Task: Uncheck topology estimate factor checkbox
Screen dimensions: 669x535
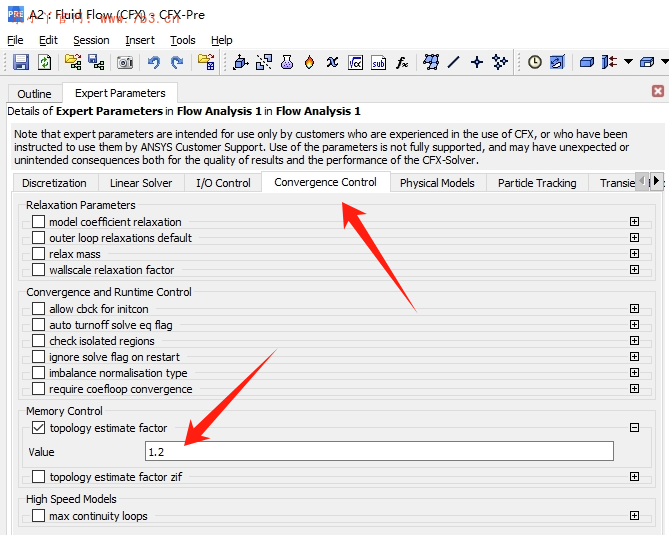Action: point(39,428)
